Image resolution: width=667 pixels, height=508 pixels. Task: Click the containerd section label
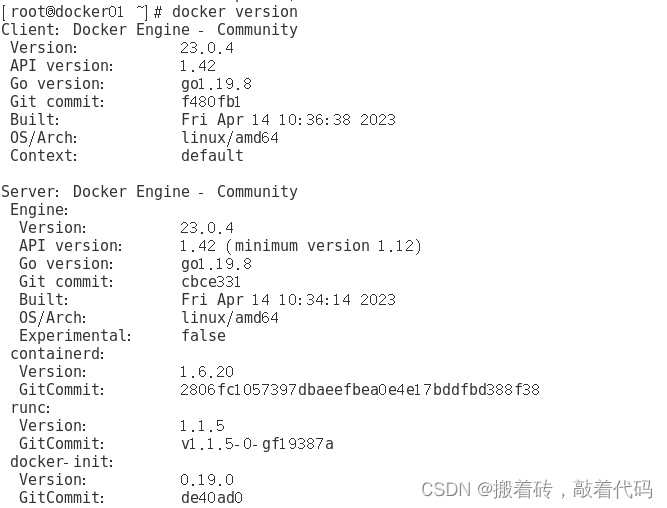coord(57,354)
